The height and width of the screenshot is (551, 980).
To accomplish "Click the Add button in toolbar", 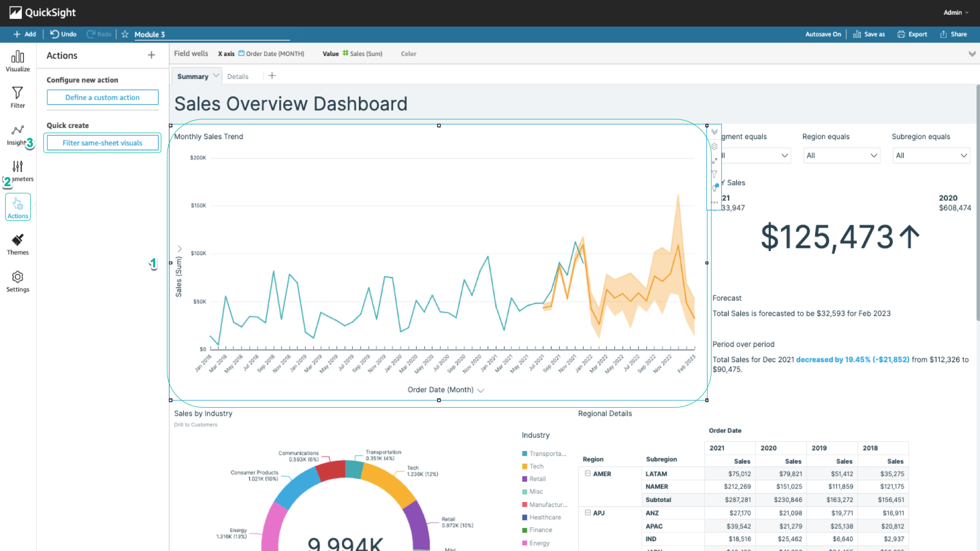I will pos(24,34).
